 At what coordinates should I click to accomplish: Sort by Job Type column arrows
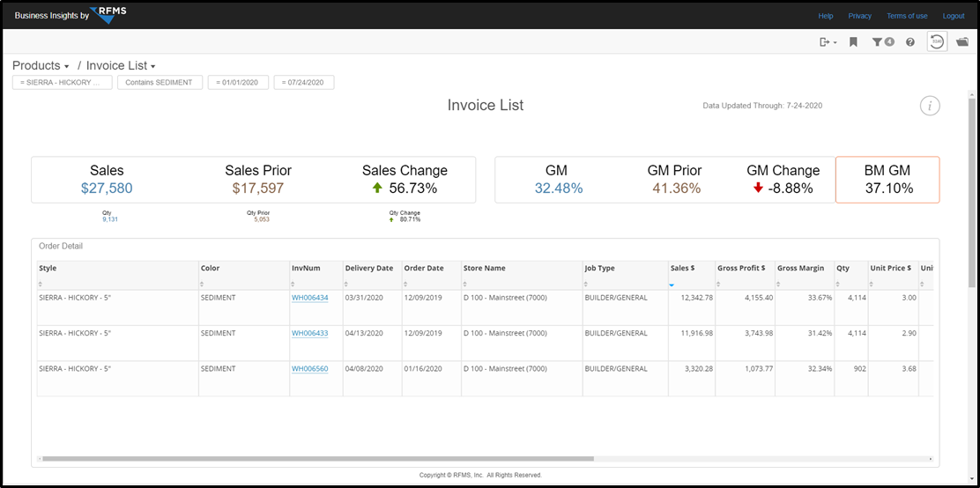(x=587, y=285)
